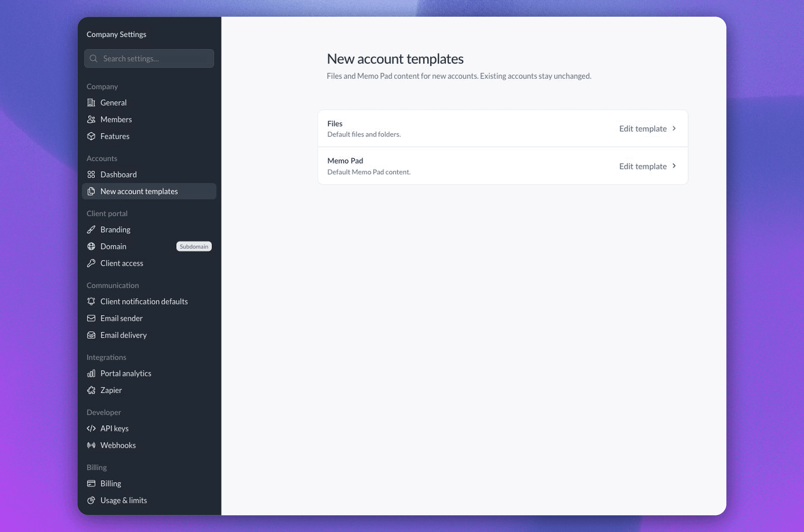Open General settings page

[149, 102]
